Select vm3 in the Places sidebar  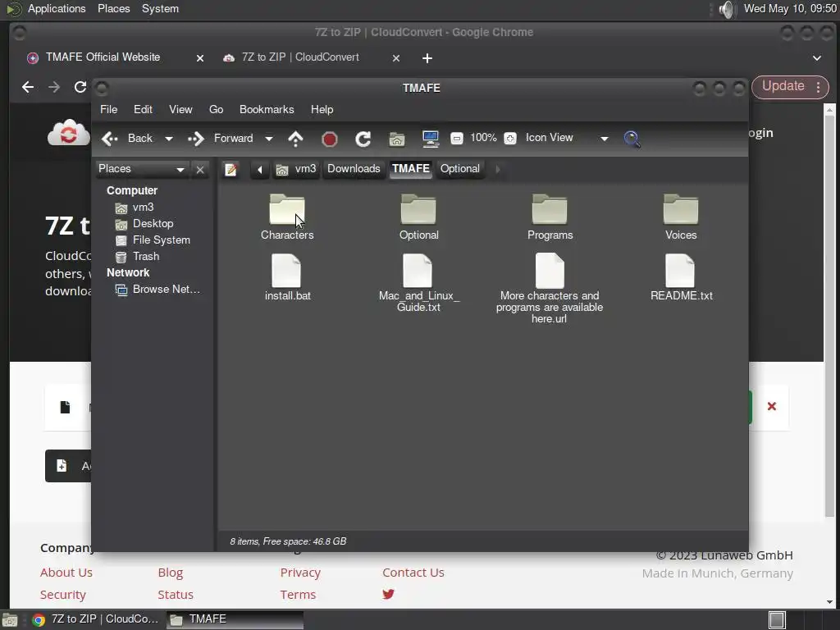click(135, 208)
